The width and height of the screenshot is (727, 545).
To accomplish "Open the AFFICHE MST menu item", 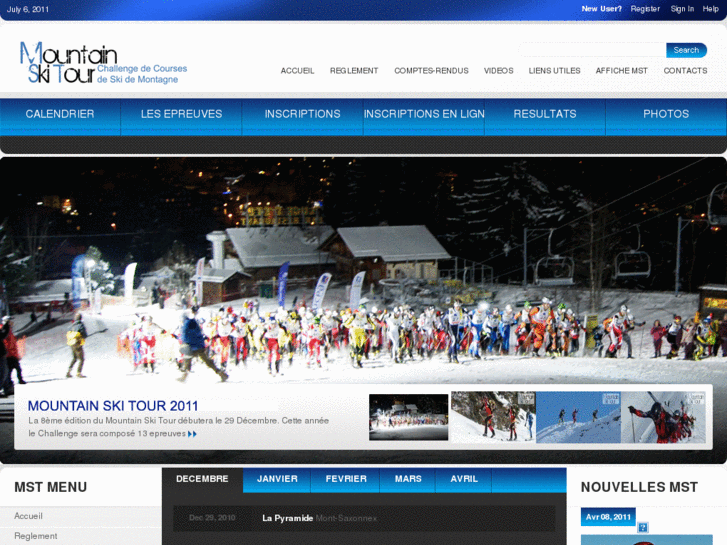I will pyautogui.click(x=621, y=71).
